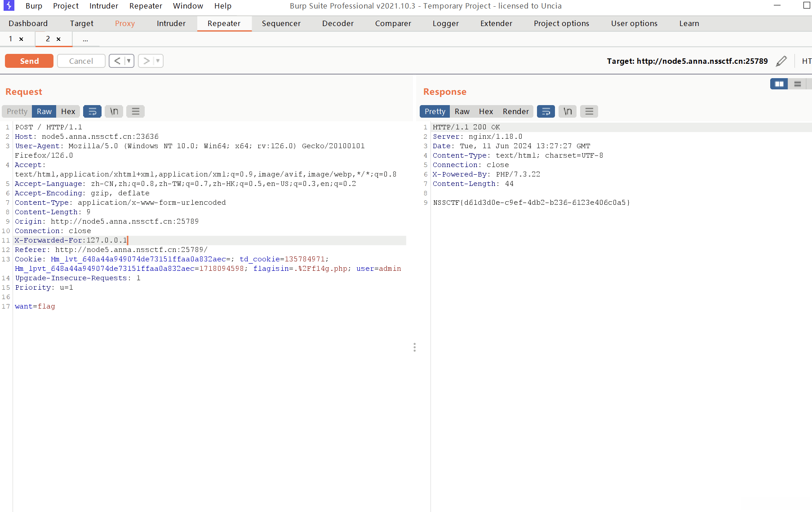Switch to the Decoder tab
Viewport: 812px width, 512px height.
(x=338, y=23)
